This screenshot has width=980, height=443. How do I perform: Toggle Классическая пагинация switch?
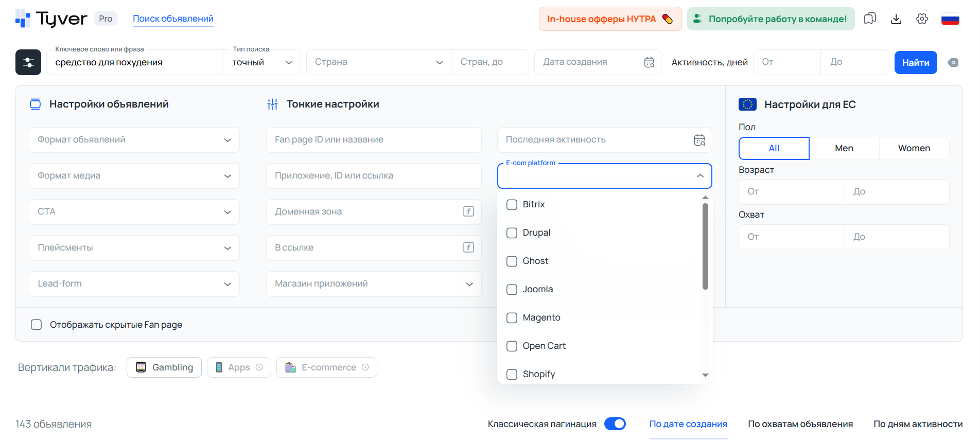(x=615, y=424)
